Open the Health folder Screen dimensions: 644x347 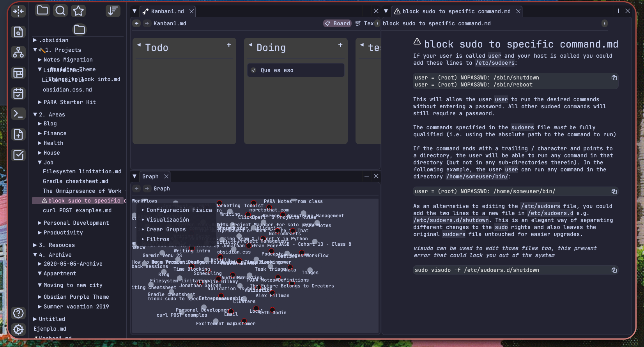click(53, 143)
